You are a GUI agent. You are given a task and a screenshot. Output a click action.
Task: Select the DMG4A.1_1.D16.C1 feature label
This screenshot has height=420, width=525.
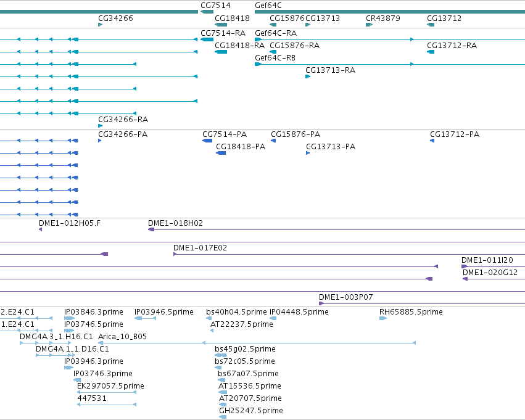point(72,349)
